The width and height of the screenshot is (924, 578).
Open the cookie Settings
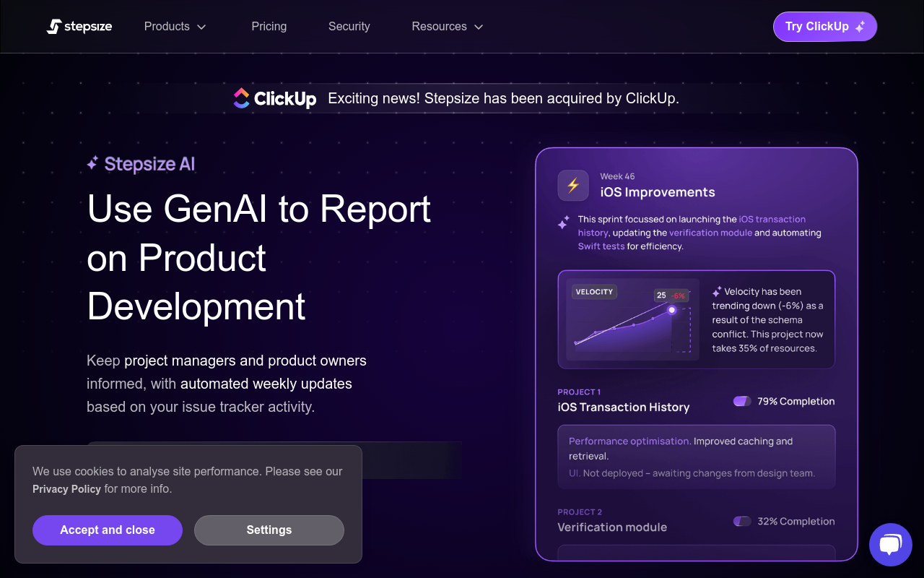point(269,530)
